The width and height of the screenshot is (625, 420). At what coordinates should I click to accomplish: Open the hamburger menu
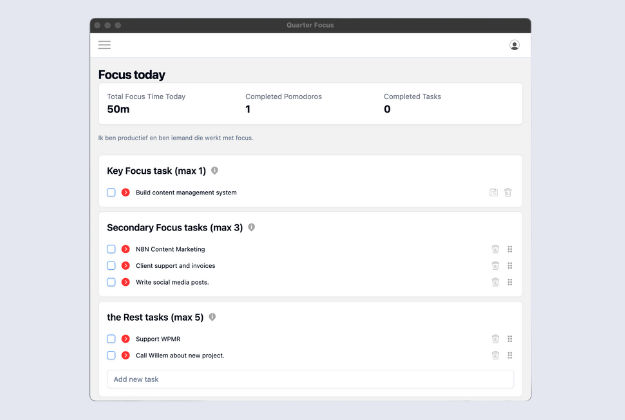pos(104,45)
